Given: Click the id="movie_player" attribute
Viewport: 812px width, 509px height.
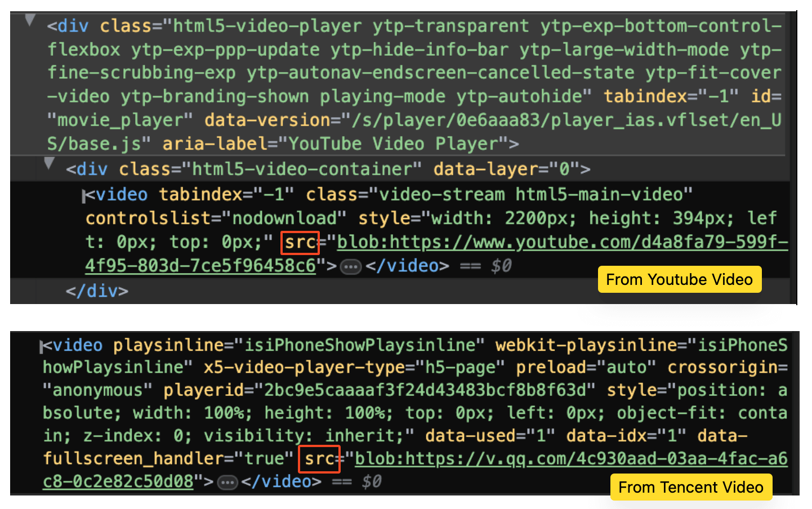Looking at the screenshot, I should 414,108.
